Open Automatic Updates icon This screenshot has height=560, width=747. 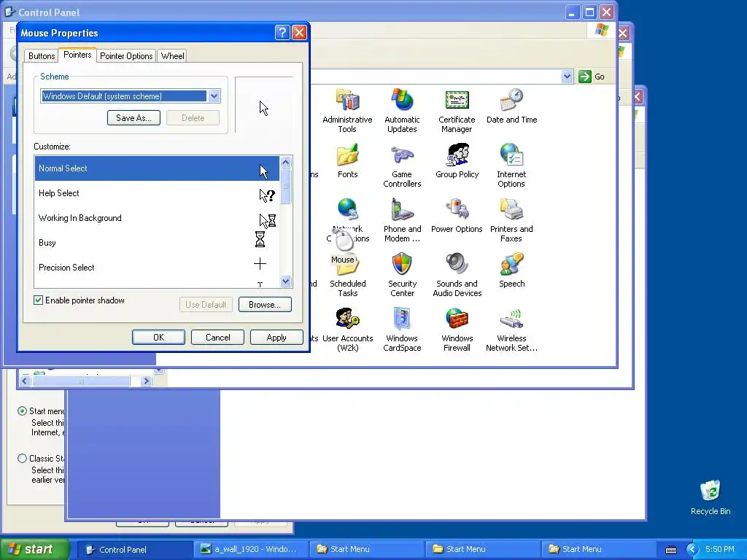(x=402, y=101)
